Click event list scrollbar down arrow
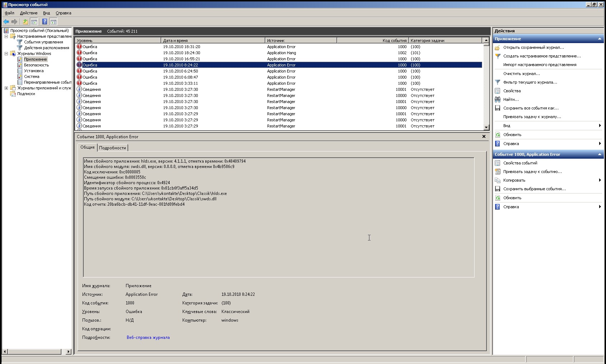This screenshot has height=364, width=606. (x=486, y=127)
